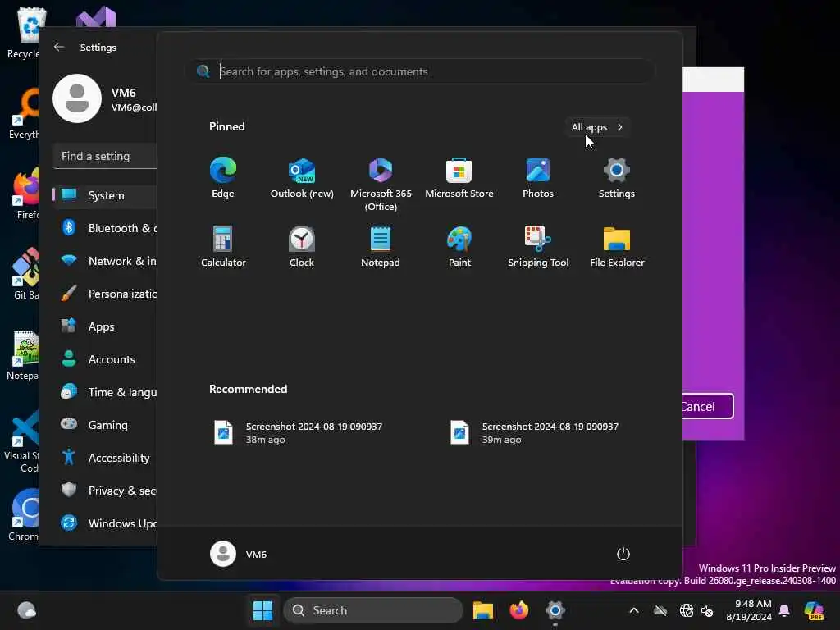Screen dimensions: 840x630
Task: Open File Explorer from pinned apps
Action: click(x=617, y=246)
